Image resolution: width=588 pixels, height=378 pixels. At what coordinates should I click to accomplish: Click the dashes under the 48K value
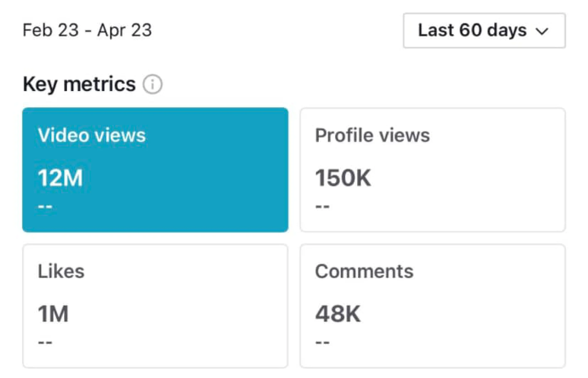click(x=322, y=342)
